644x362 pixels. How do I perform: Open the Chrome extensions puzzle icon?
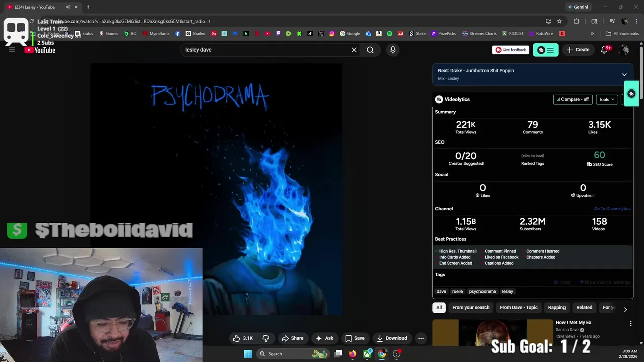(x=577, y=21)
